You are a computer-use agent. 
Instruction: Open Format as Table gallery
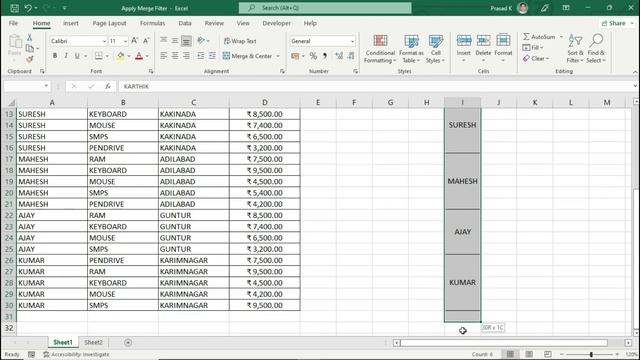(411, 49)
